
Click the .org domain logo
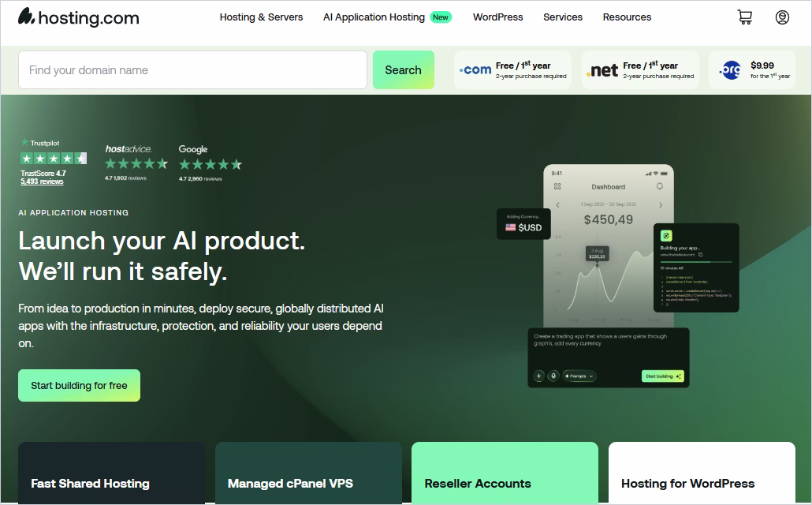[x=730, y=70]
